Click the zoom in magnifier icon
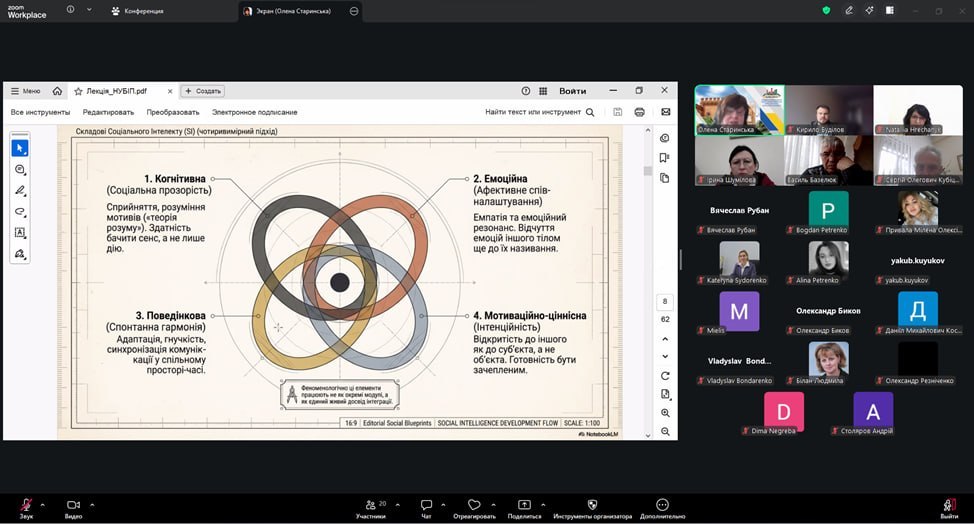The height and width of the screenshot is (524, 974). (x=665, y=412)
